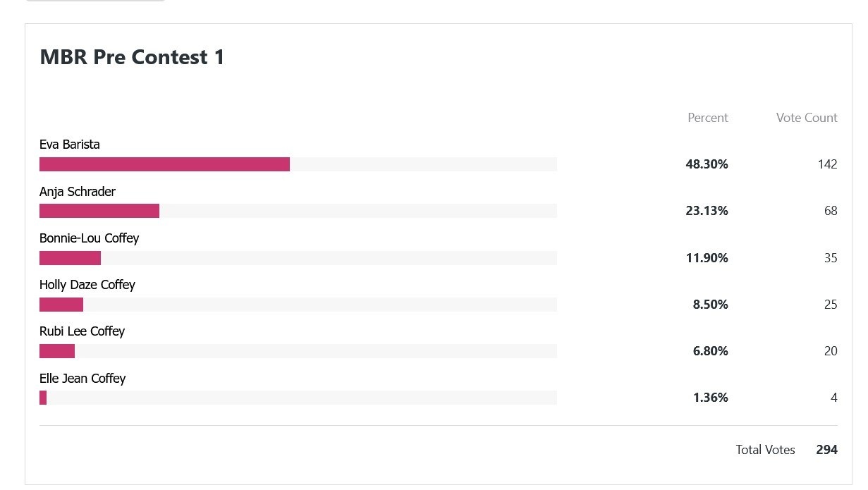This screenshot has width=868, height=490.
Task: Click the 142 vote count value
Action: (x=828, y=164)
